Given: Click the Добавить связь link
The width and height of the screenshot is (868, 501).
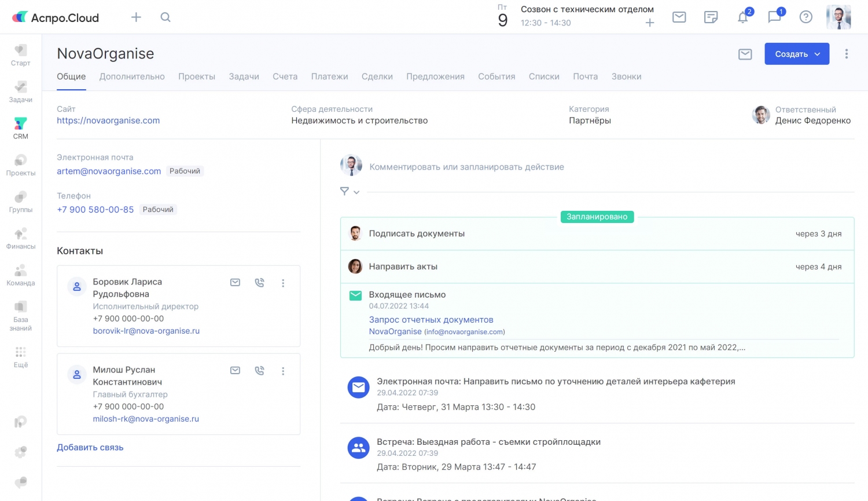Looking at the screenshot, I should click(90, 447).
